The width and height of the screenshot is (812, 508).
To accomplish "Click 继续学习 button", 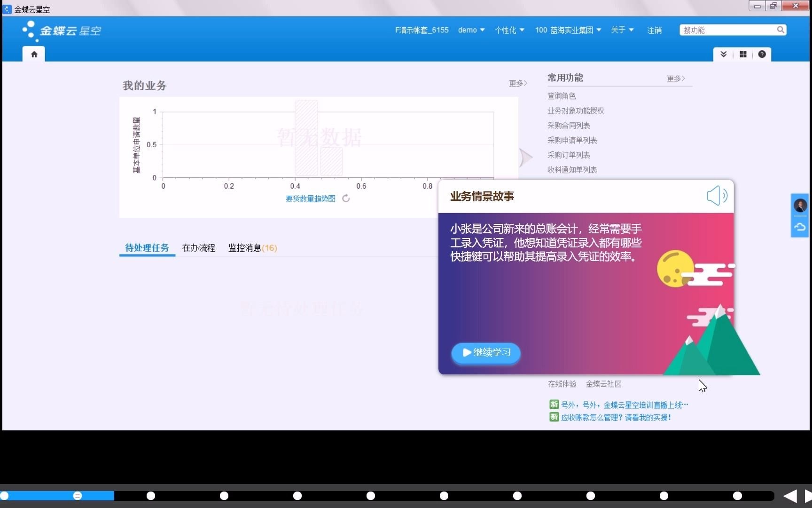I will 486,352.
